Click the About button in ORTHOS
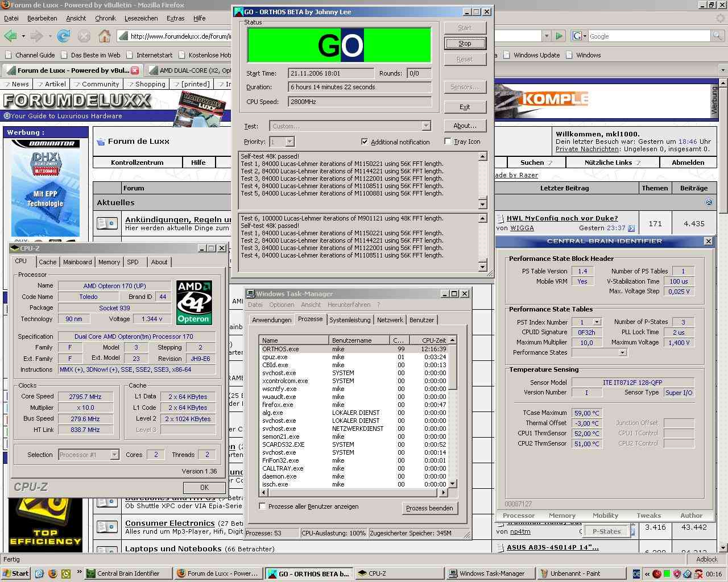Viewport: 728px width, 582px height. tap(465, 126)
